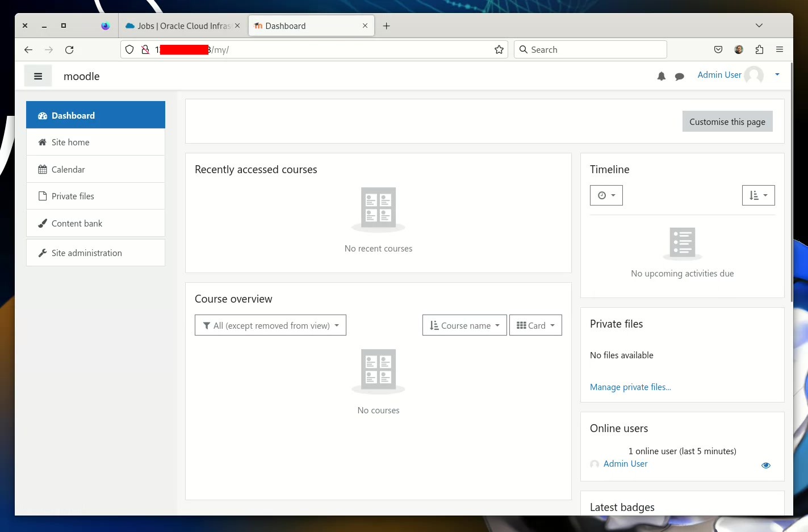
Task: Click the Customise this page button
Action: (x=727, y=121)
